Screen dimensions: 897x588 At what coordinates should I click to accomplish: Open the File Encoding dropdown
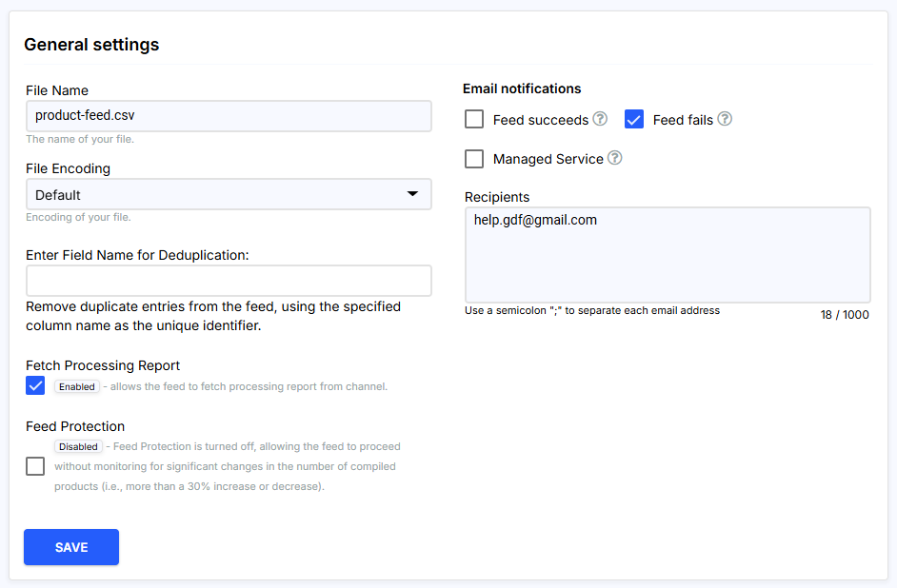coord(229,194)
